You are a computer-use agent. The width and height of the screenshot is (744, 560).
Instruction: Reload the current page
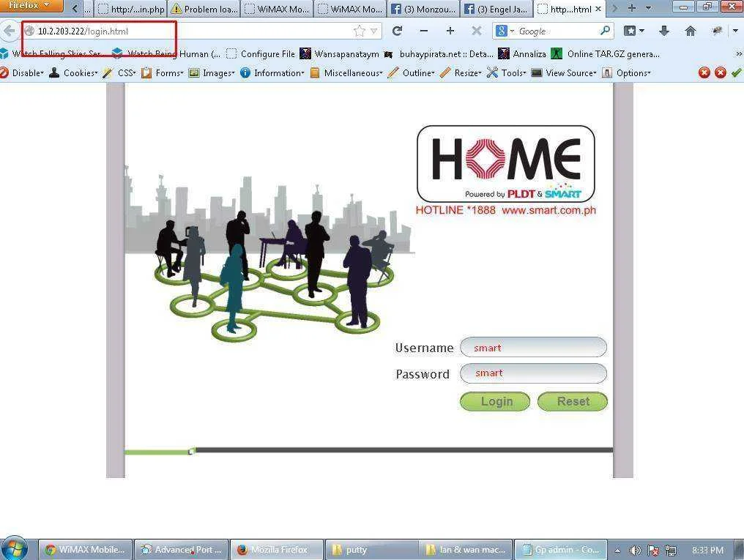point(398,31)
